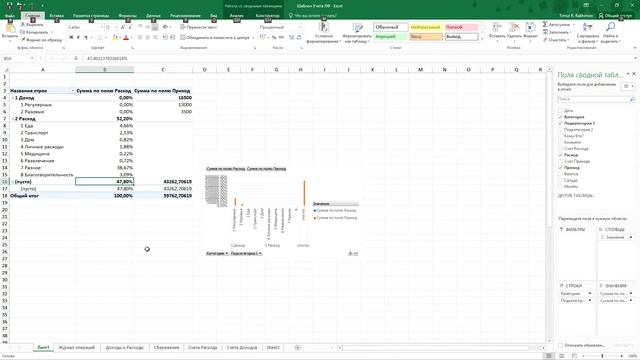The width and height of the screenshot is (640, 360).
Task: Toggle italic formatting in the ribbon
Action: point(78,38)
